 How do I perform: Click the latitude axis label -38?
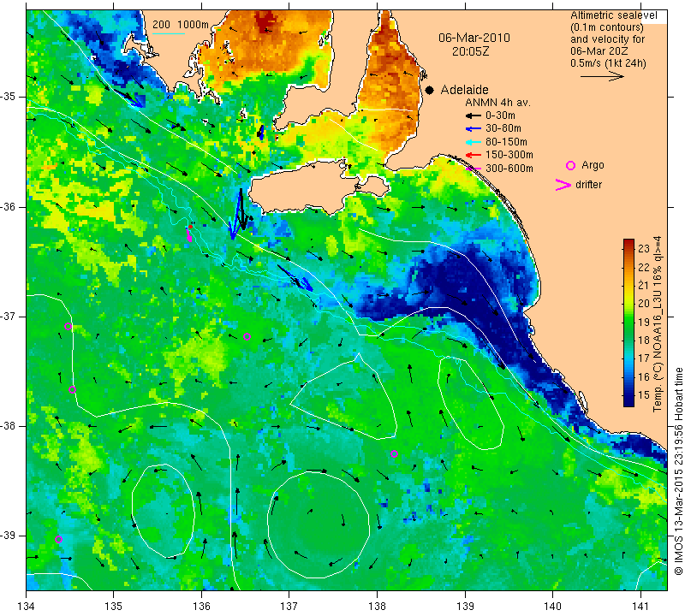8,426
